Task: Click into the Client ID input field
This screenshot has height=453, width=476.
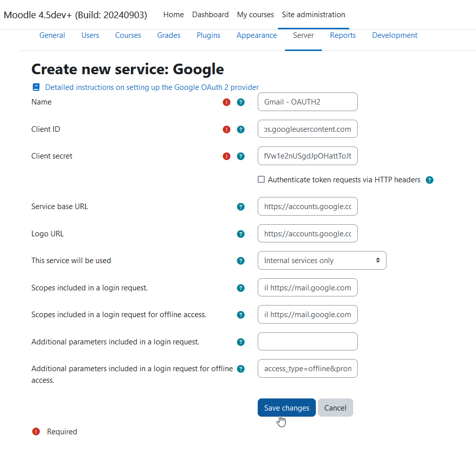Action: (308, 129)
